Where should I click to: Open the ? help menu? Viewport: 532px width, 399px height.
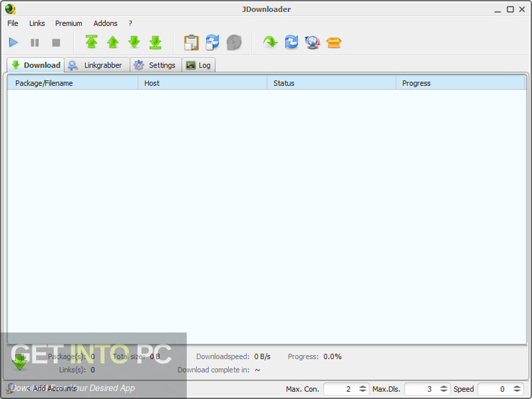(130, 23)
